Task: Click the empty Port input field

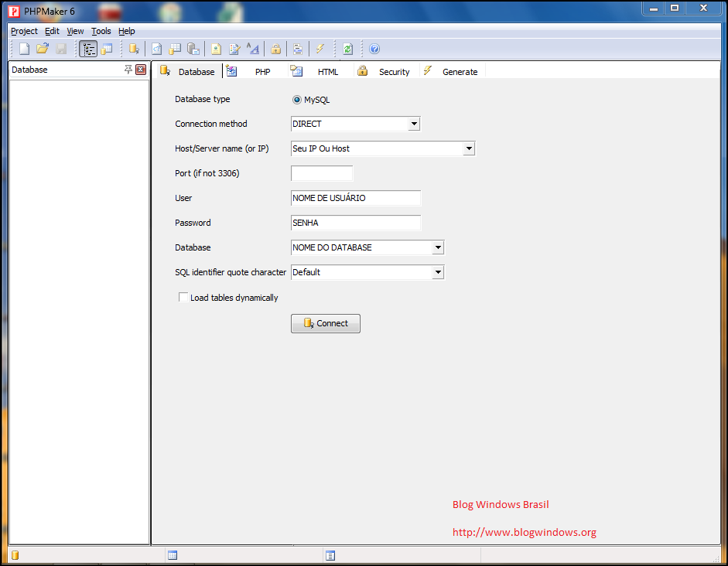Action: (x=322, y=173)
